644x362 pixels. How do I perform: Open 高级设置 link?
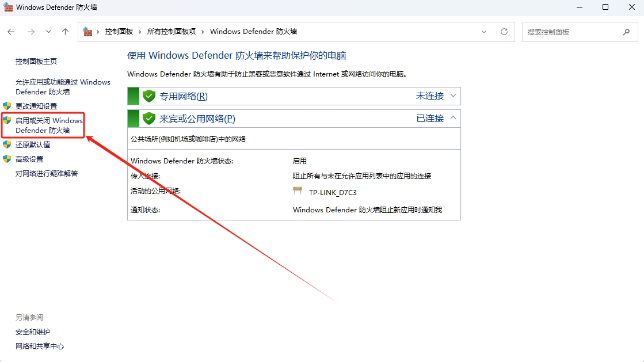click(29, 159)
